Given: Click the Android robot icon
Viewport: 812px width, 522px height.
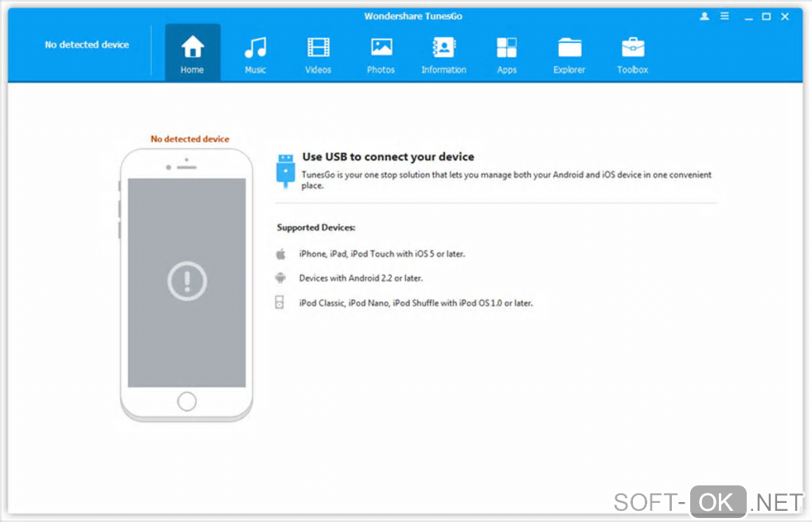Looking at the screenshot, I should coord(280,278).
